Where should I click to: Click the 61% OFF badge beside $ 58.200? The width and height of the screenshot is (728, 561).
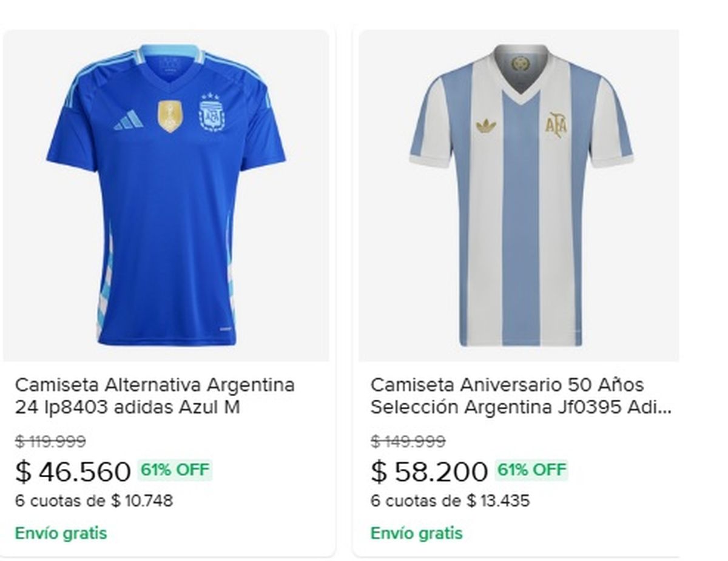pyautogui.click(x=531, y=470)
